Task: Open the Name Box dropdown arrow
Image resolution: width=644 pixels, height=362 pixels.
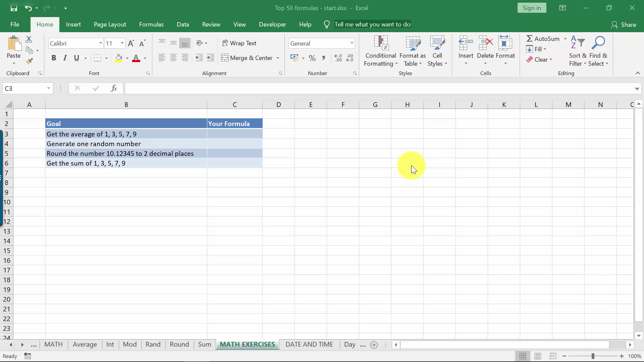Action: (x=48, y=88)
